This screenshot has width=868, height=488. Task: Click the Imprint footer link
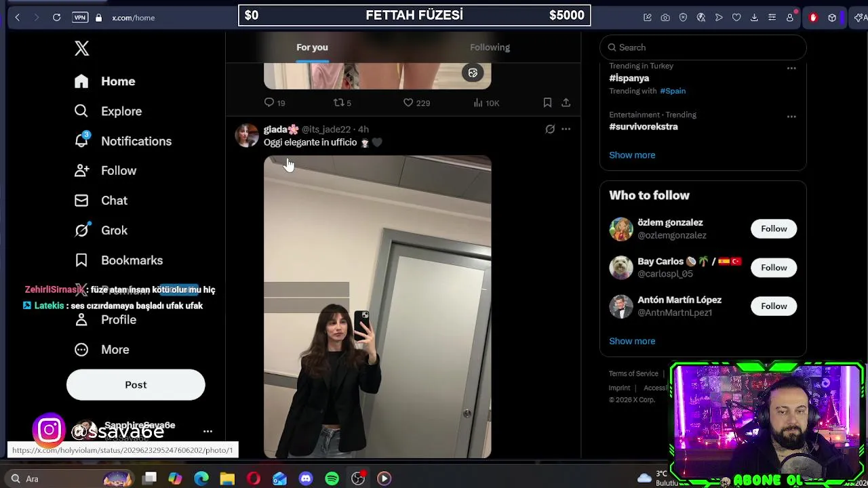click(x=619, y=388)
